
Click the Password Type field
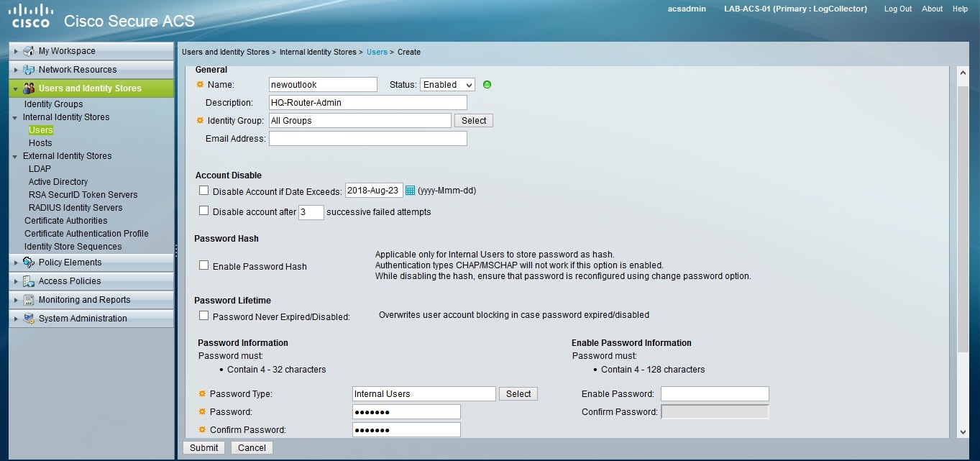coord(424,394)
